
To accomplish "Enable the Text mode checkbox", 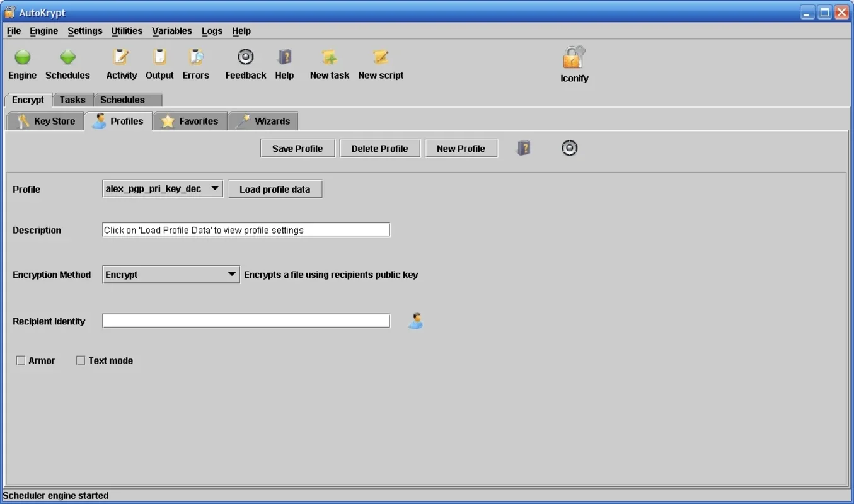I will pos(81,360).
